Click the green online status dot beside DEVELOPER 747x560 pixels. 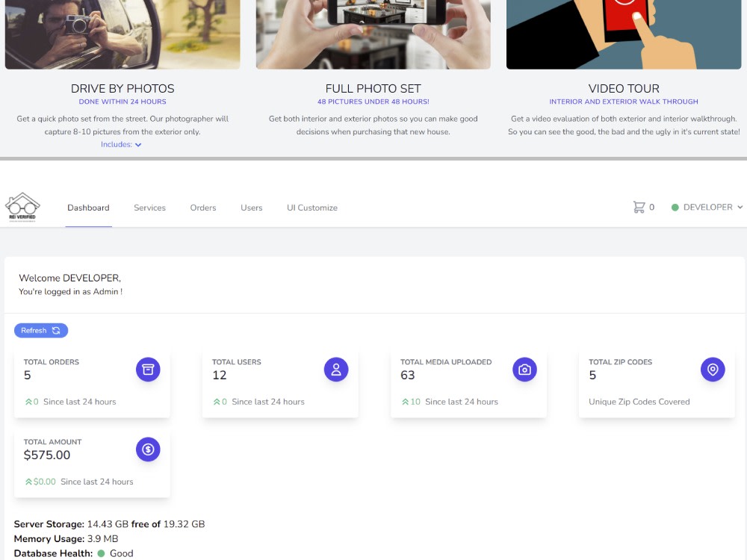tap(675, 208)
